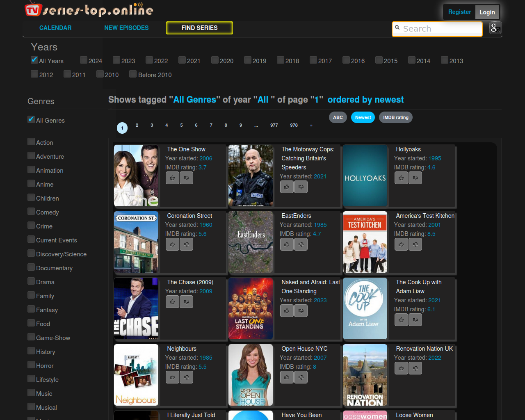Thumbs down Coronation Street
This screenshot has width=525, height=420.
[187, 244]
